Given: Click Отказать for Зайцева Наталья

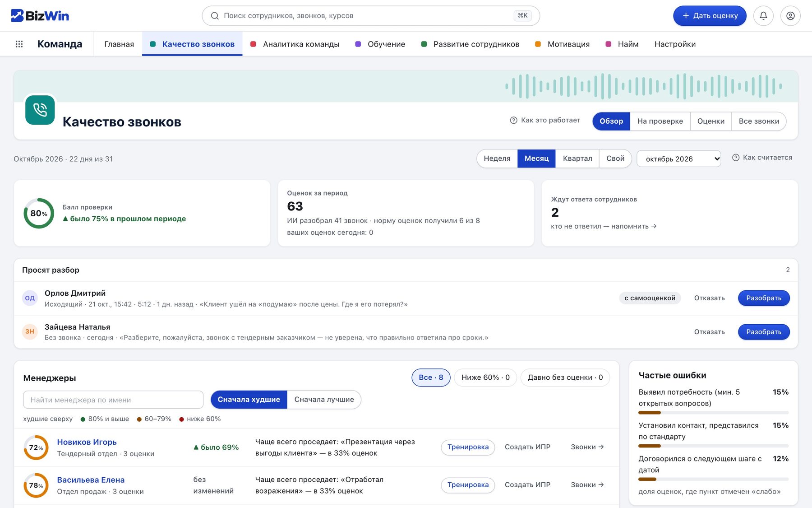Looking at the screenshot, I should pos(709,332).
